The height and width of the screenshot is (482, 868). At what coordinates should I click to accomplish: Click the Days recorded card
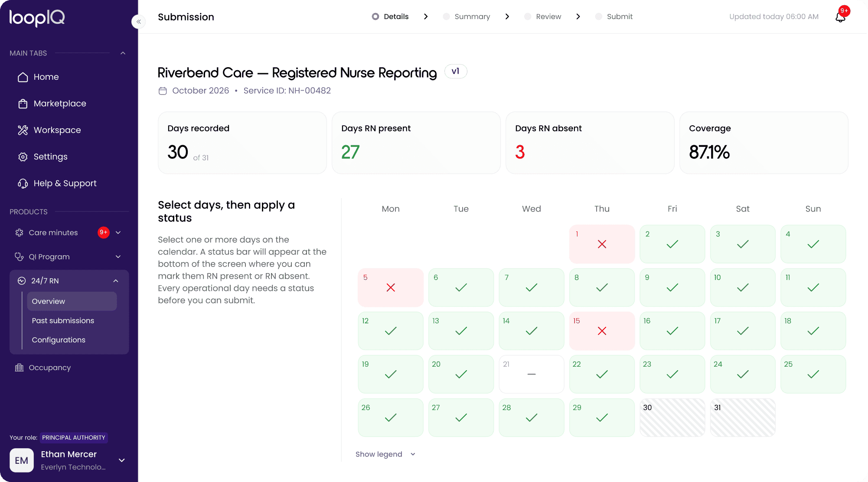(x=242, y=143)
